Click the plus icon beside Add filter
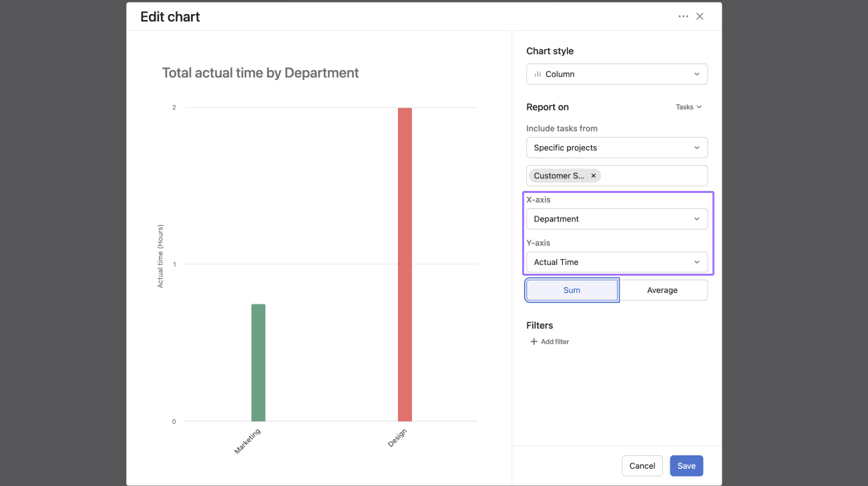 pos(533,342)
